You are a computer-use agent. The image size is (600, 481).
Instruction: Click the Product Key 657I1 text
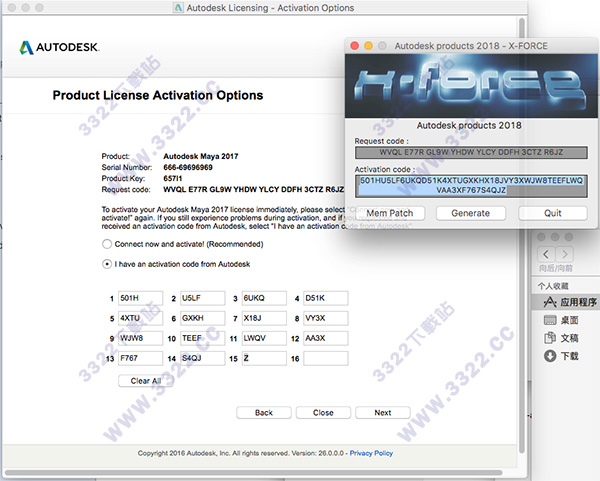click(173, 178)
